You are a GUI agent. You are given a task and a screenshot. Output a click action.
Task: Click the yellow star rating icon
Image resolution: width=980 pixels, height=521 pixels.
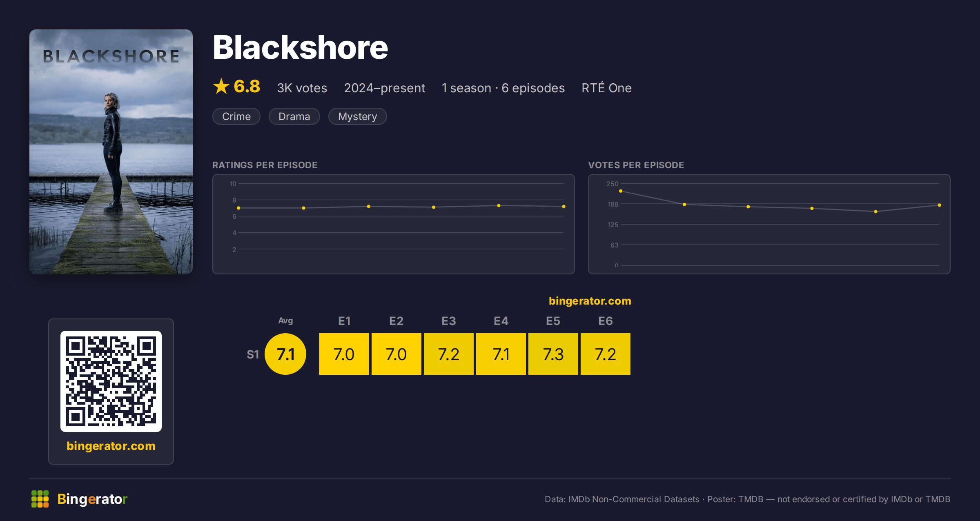pos(221,86)
